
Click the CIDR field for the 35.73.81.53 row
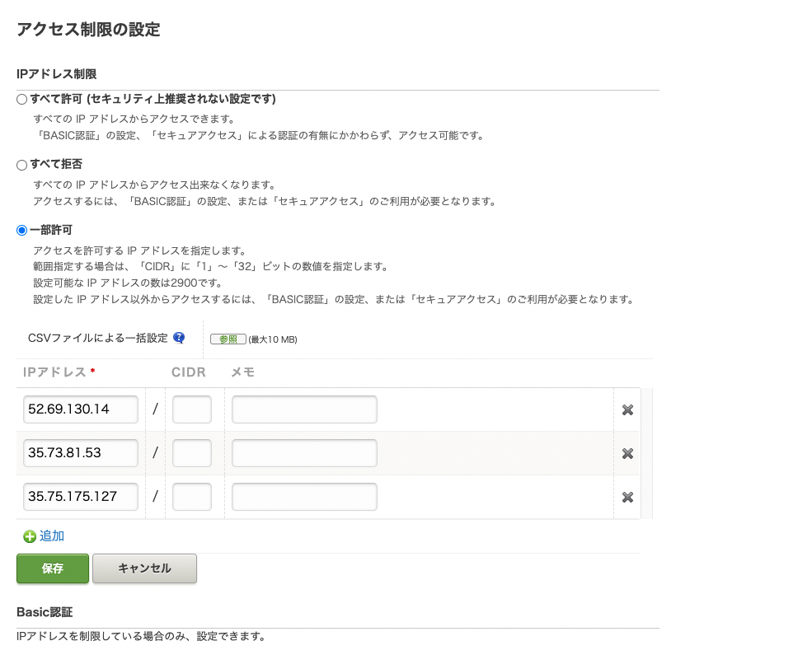[x=191, y=453]
